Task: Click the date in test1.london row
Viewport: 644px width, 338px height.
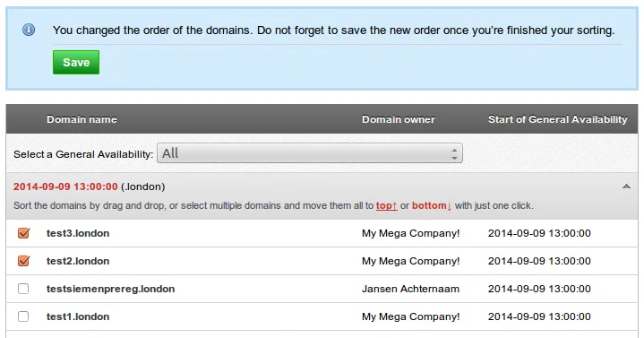Action: click(x=539, y=316)
